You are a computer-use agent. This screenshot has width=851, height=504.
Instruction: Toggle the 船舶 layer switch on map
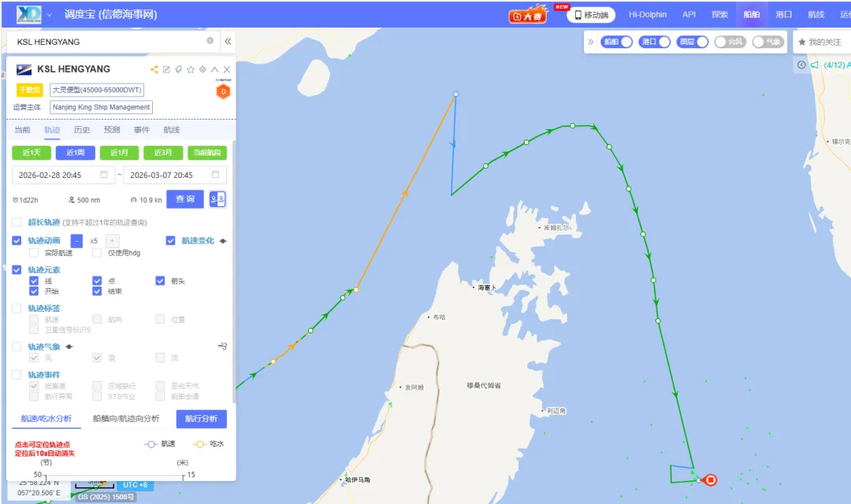(x=616, y=42)
